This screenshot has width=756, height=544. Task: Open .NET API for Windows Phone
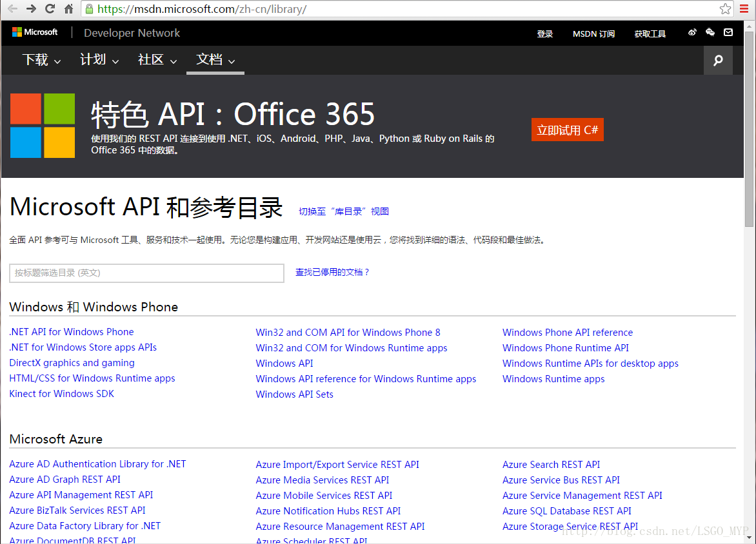[x=72, y=331]
